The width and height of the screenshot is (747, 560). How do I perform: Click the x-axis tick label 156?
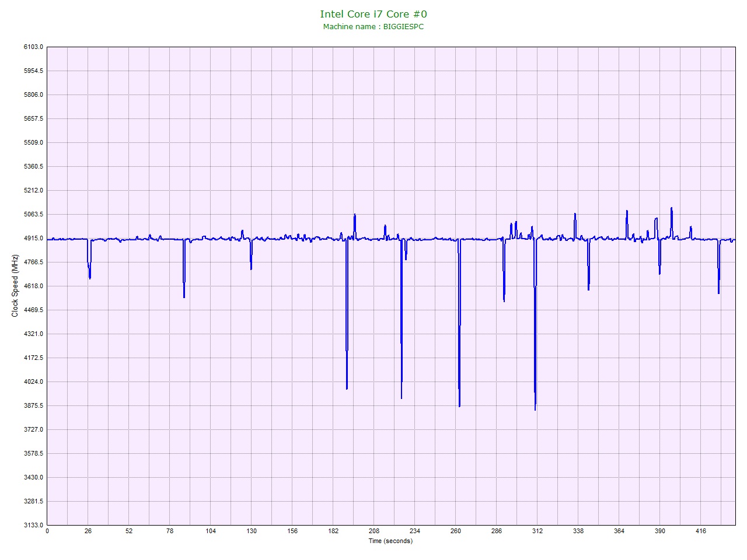(292, 531)
